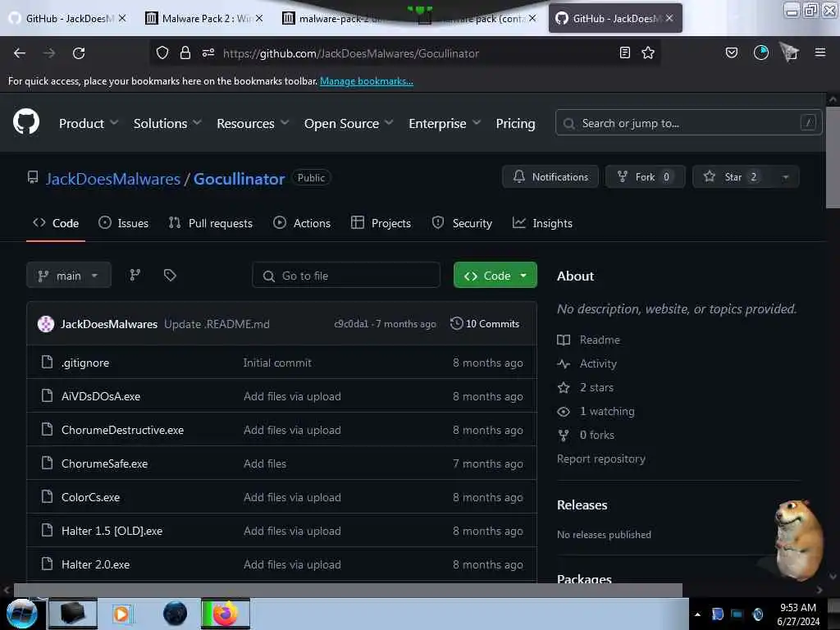The image size is (840, 630).
Task: Open the tracking protection shield icon
Action: [162, 52]
